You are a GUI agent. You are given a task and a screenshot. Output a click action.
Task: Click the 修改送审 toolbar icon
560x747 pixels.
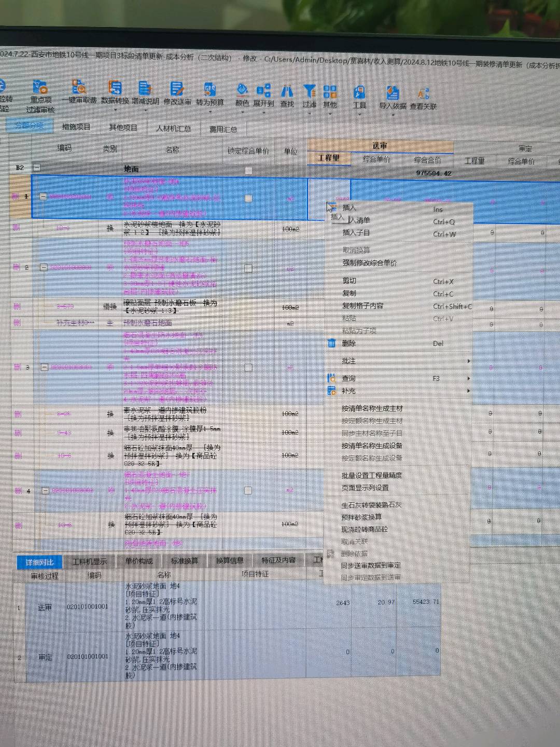click(x=177, y=89)
